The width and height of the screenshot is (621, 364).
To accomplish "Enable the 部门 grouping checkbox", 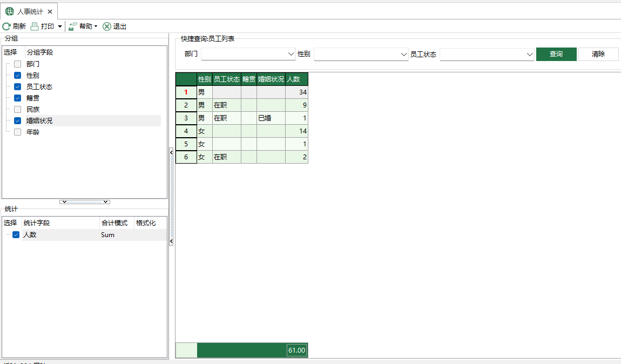I will (17, 64).
